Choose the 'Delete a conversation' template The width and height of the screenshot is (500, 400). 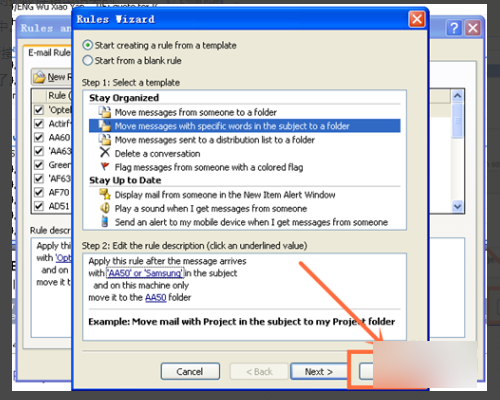(157, 154)
